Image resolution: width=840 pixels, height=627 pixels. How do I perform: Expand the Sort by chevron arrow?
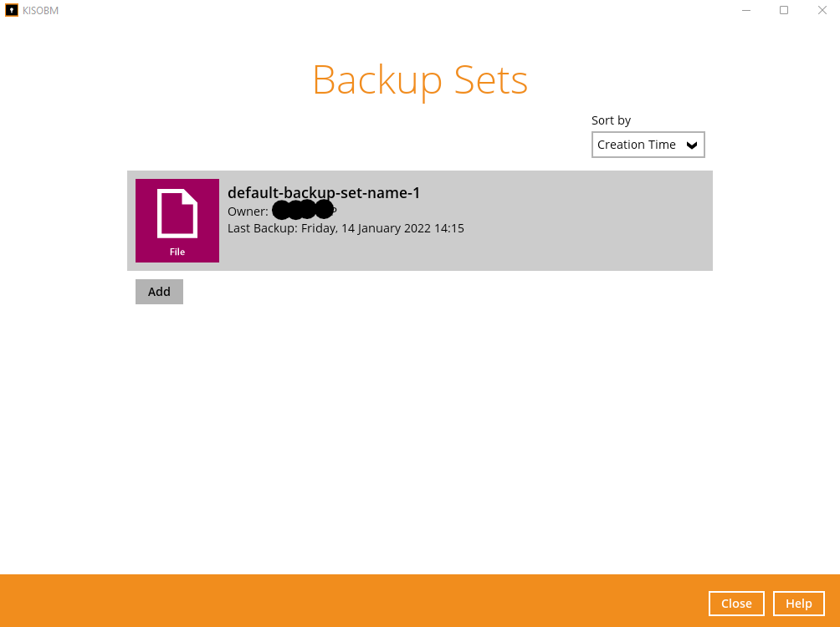(692, 145)
